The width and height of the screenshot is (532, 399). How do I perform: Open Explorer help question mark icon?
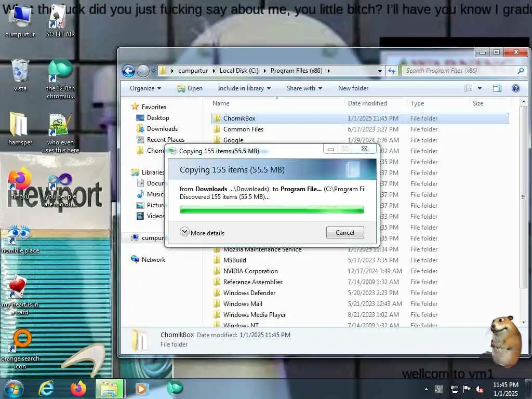[516, 88]
